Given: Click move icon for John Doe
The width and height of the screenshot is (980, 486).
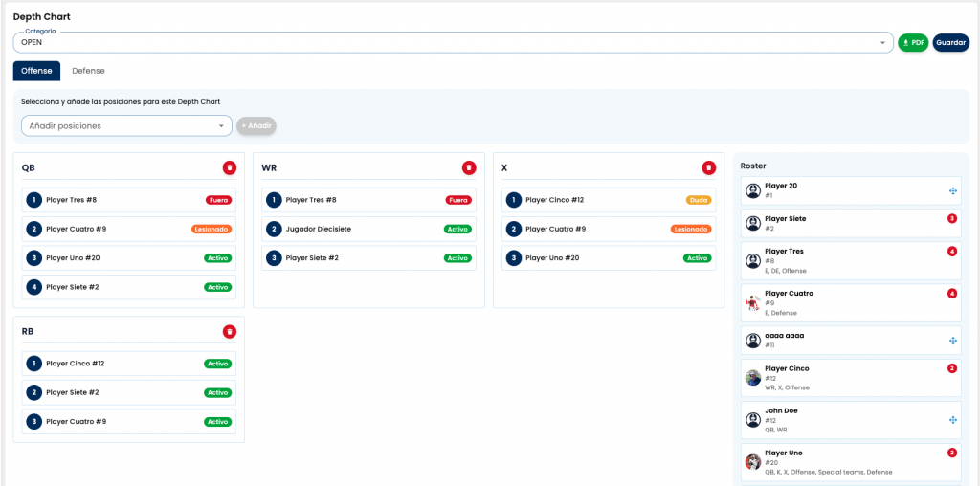Looking at the screenshot, I should tap(952, 420).
